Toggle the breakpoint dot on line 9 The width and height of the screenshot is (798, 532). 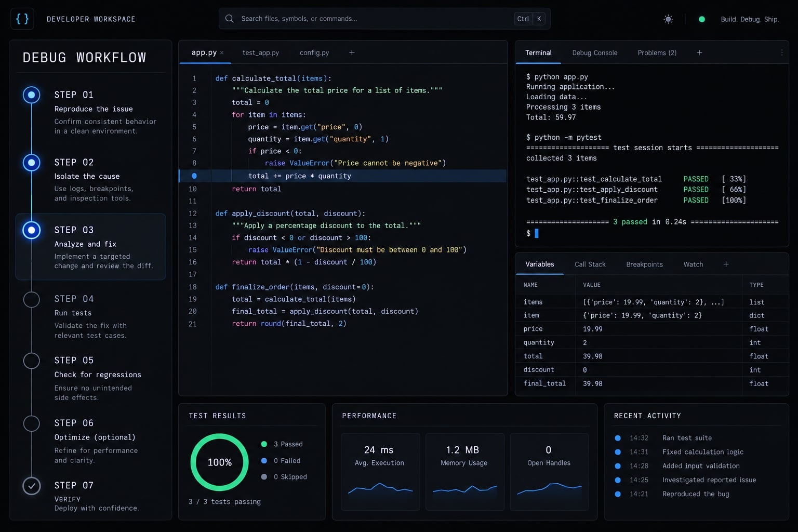[x=194, y=176]
